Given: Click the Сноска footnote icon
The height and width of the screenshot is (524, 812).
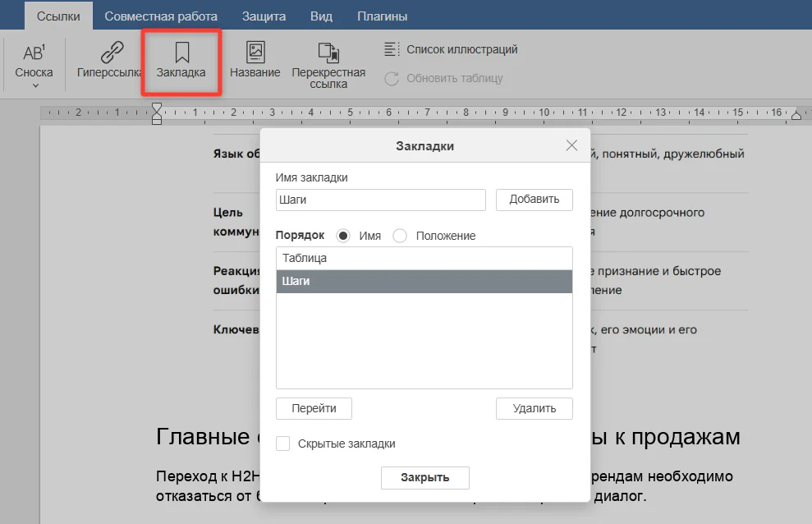Looking at the screenshot, I should click(34, 53).
